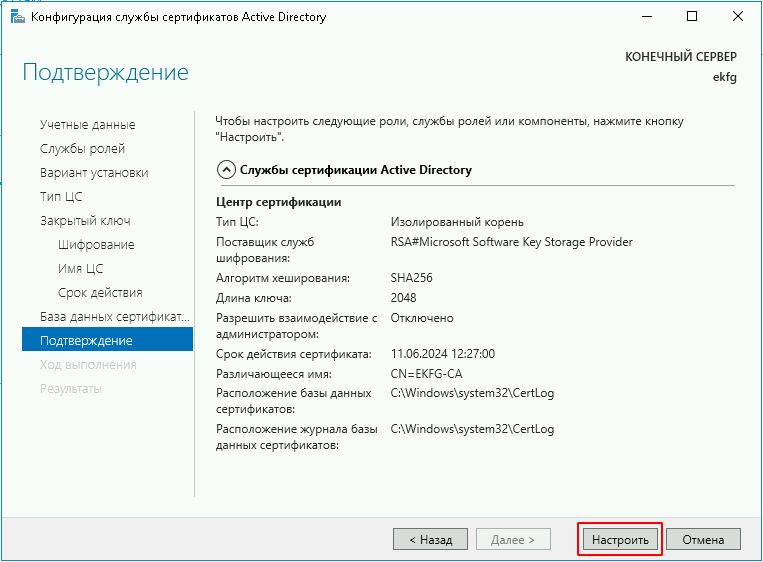763x562 pixels.
Task: Click the SHA256 hash algorithm value
Action: coord(411,278)
